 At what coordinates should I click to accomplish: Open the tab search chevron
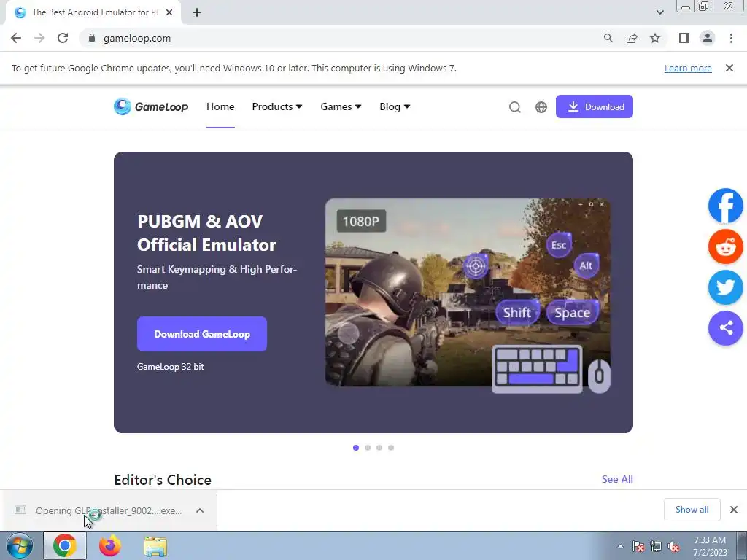pyautogui.click(x=659, y=12)
